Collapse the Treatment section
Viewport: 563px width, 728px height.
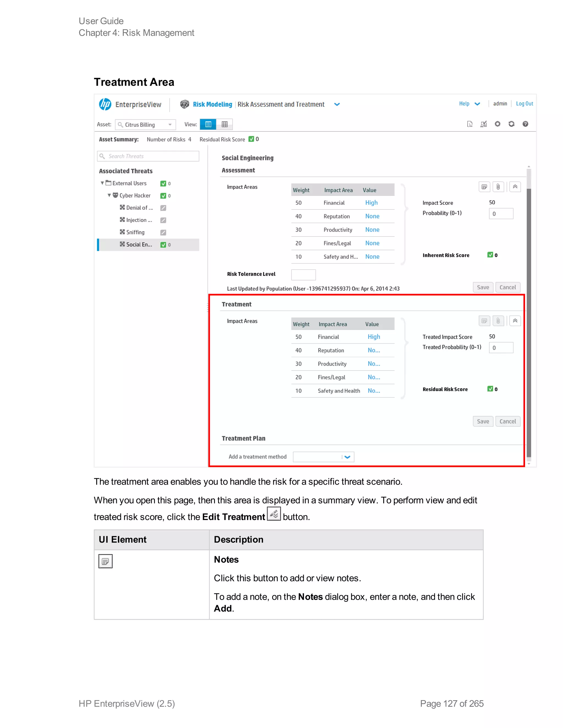click(515, 321)
